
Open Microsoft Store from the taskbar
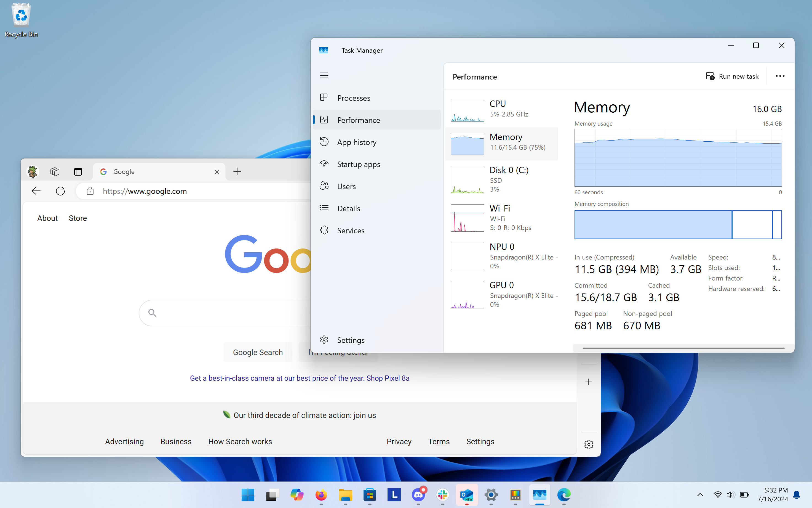(369, 494)
